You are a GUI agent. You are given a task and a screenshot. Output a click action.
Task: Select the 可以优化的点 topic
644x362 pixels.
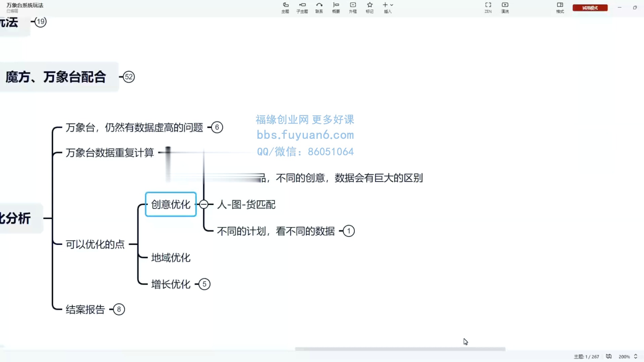(95, 244)
